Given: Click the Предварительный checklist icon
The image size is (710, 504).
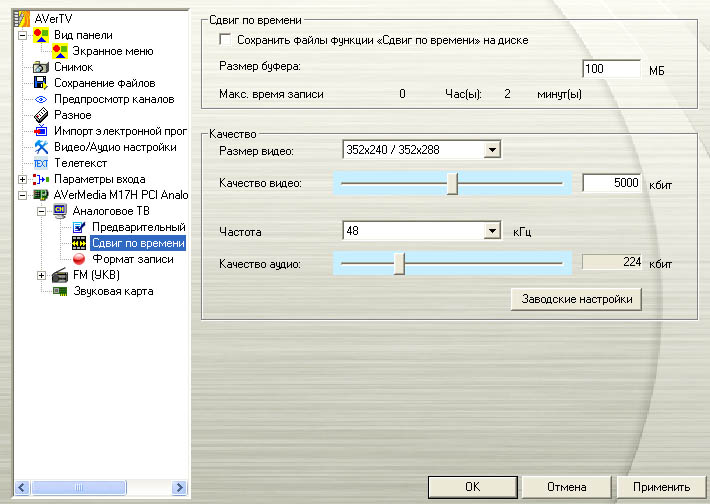Looking at the screenshot, I should point(79,227).
